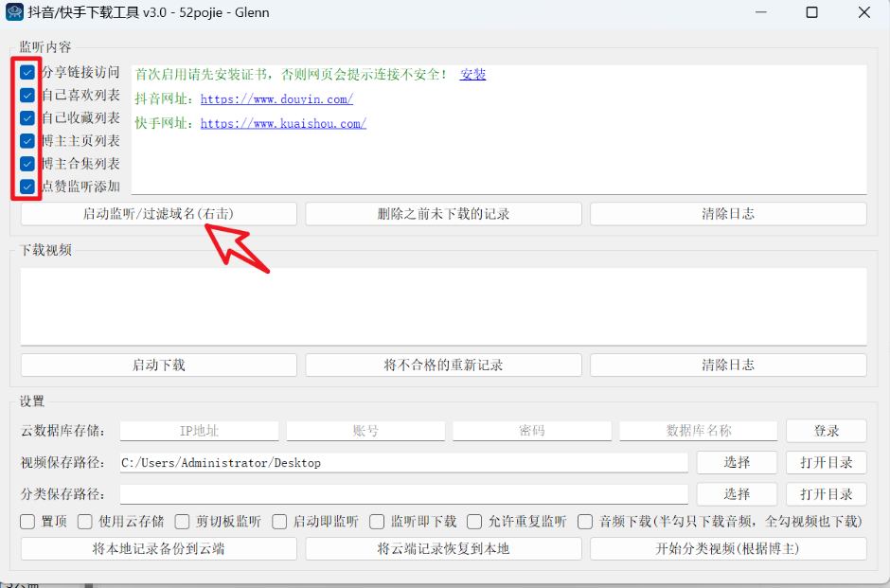Click 将本地记录备份到云端 button
The image size is (890, 588).
pos(159,549)
